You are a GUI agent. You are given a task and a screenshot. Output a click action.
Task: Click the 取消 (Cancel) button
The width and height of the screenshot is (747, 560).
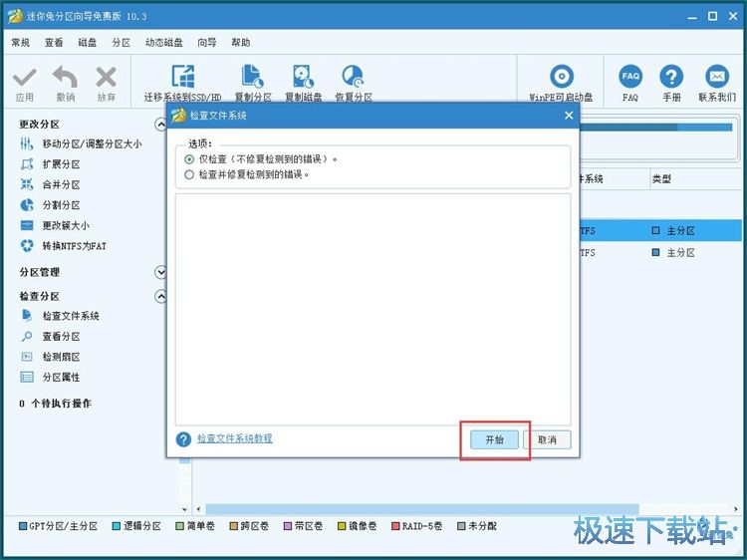click(547, 439)
